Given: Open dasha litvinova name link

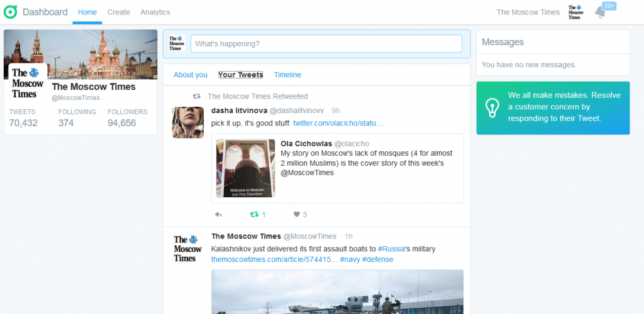Looking at the screenshot, I should [239, 111].
